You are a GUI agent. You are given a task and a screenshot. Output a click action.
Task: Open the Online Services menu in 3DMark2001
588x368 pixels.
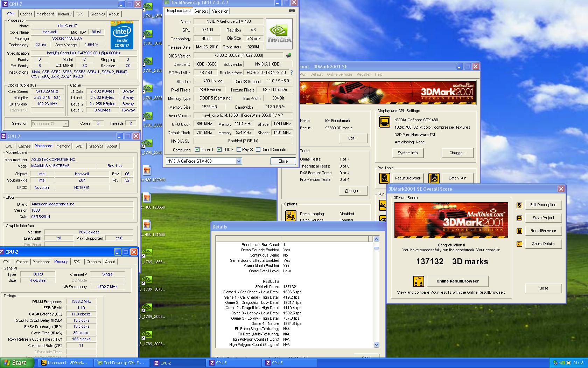coord(339,74)
